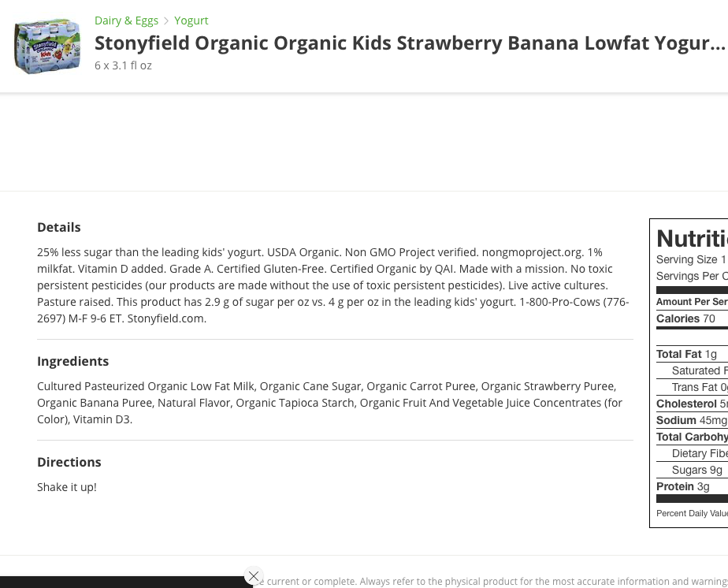This screenshot has width=728, height=588.
Task: Click the black banner at page bottom
Action: tap(126, 582)
